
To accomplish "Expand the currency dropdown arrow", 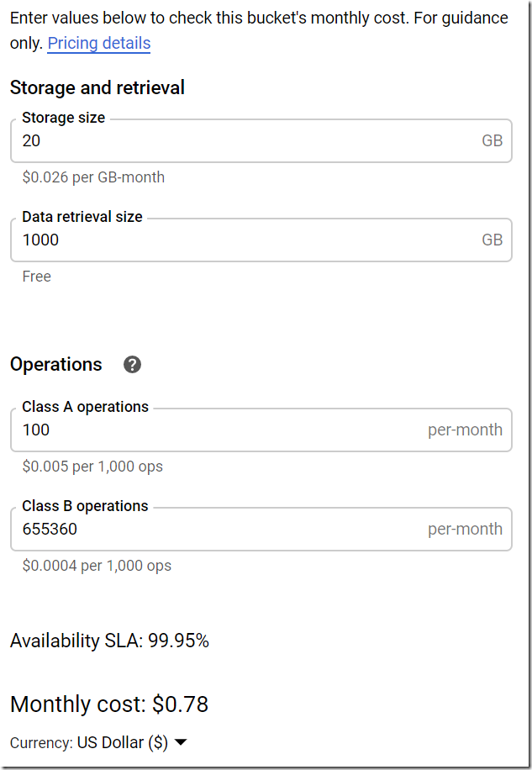I will pyautogui.click(x=180, y=742).
